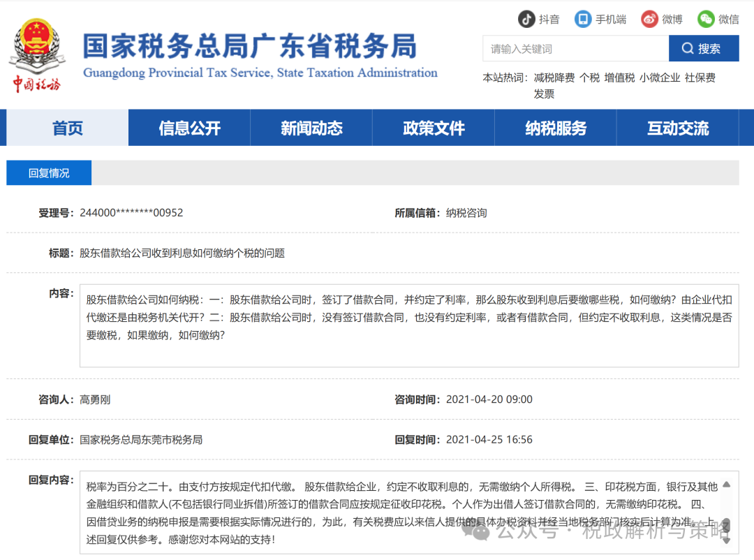This screenshot has height=560, width=754.
Task: Click the WeChat (微信) icon
Action: click(x=706, y=19)
